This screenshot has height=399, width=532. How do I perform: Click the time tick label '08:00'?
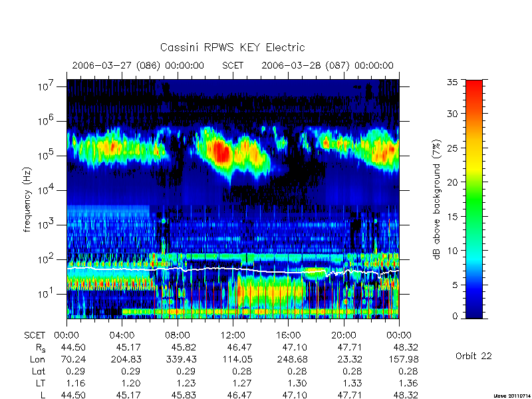(178, 336)
